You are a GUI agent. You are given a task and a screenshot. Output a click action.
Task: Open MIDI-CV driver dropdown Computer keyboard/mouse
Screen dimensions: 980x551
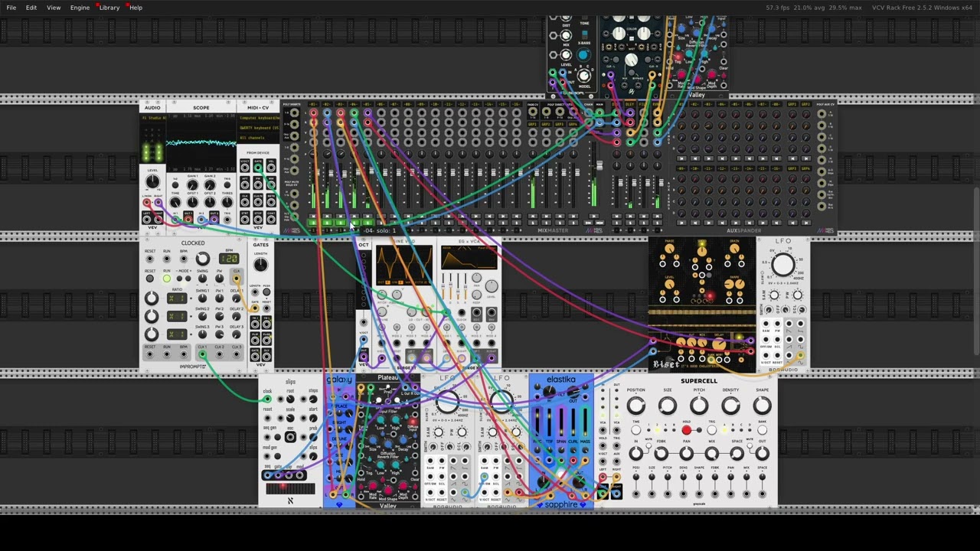259,118
